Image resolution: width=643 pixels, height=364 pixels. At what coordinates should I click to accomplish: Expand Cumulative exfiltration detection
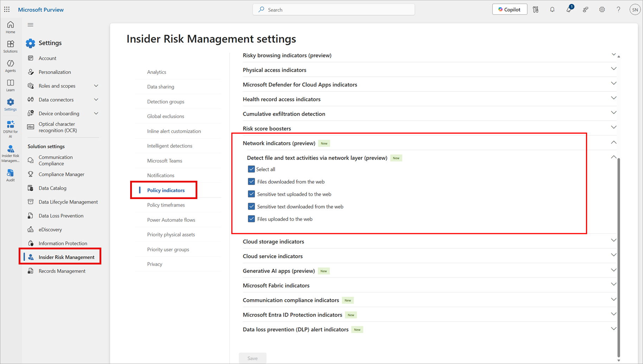(613, 113)
